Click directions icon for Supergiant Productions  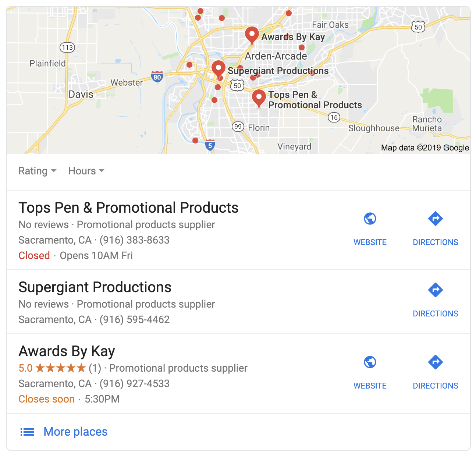436,290
